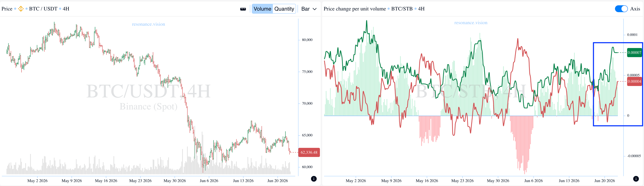Change the 4H timeframe on the price chart

click(x=66, y=9)
